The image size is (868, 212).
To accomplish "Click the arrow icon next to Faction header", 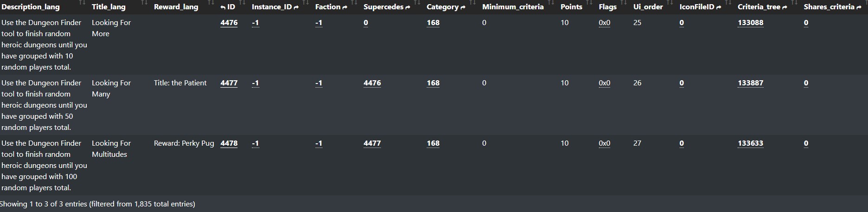I will point(344,7).
